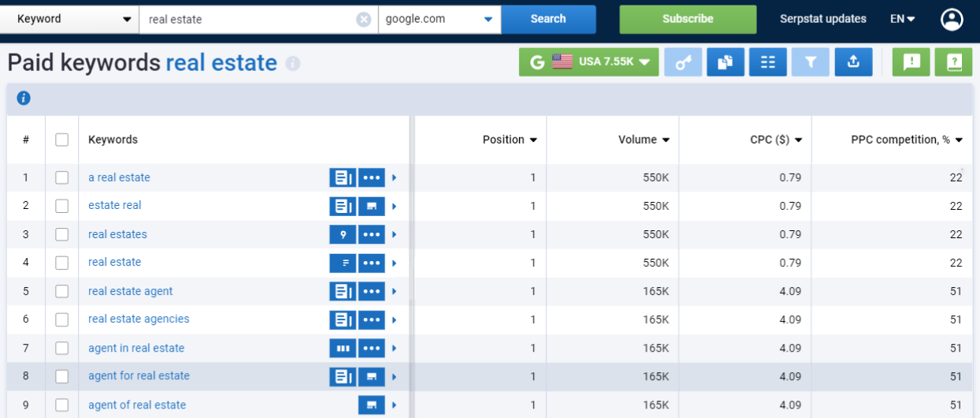
Task: Click the carousel icon for 'agent in real estate'
Action: (343, 348)
